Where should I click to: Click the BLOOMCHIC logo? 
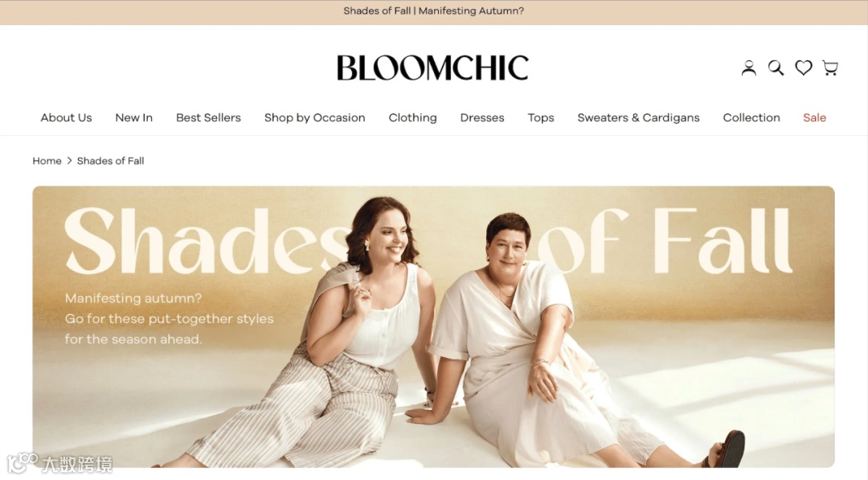[433, 68]
